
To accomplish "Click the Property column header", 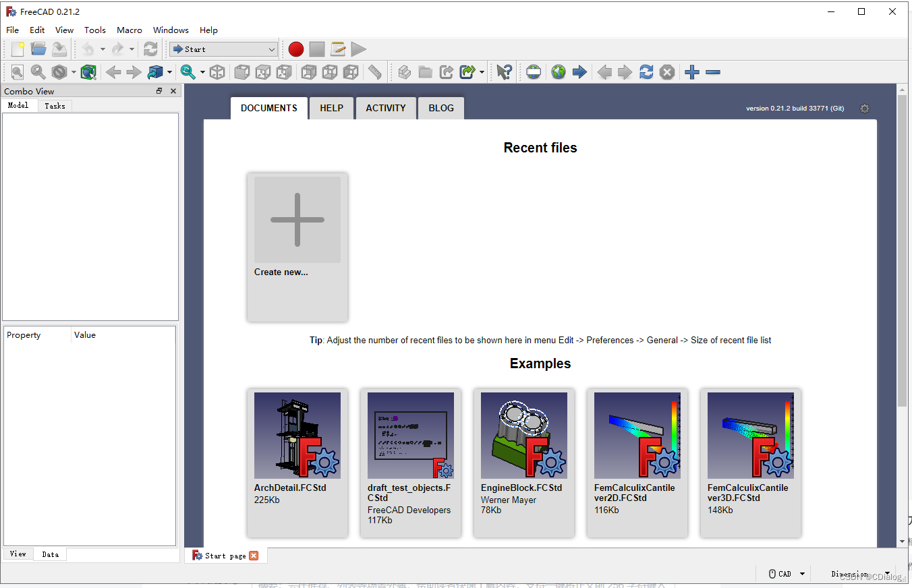I will [38, 335].
